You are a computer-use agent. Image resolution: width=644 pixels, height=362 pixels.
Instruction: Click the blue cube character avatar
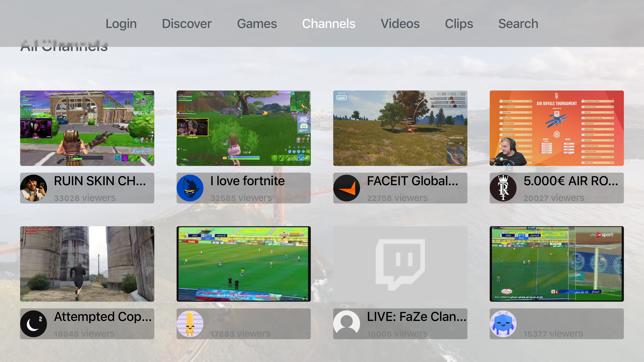tap(503, 324)
